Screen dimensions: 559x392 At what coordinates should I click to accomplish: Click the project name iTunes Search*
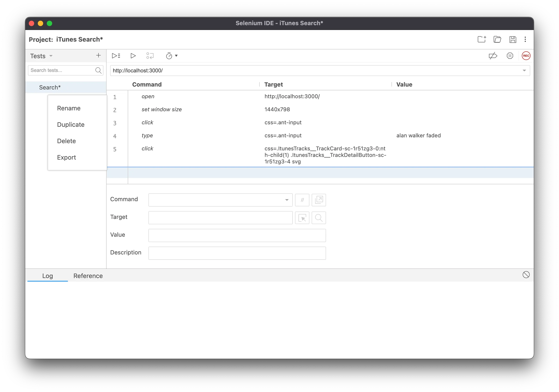pos(79,39)
